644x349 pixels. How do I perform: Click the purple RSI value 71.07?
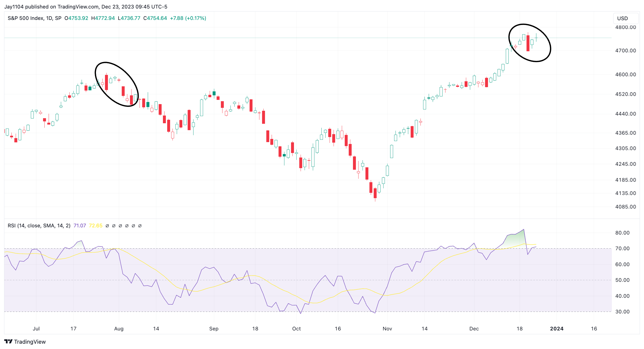[x=80, y=226]
